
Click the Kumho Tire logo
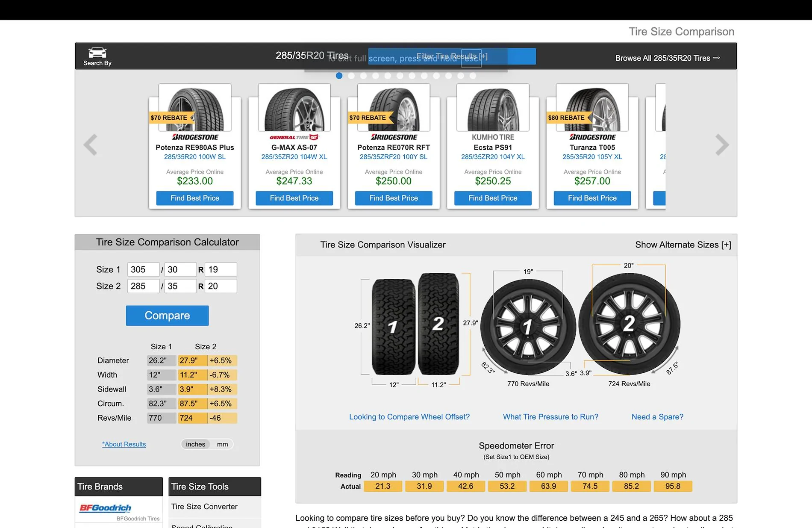coord(493,137)
